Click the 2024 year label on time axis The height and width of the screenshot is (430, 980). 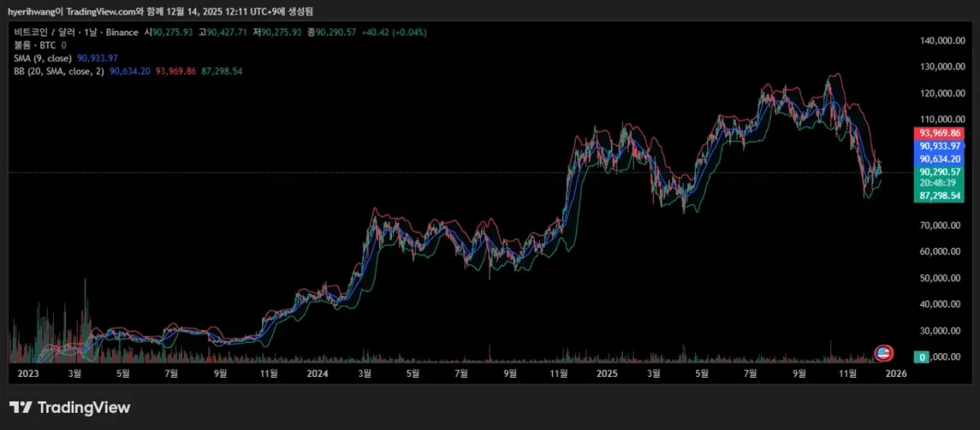click(x=318, y=373)
